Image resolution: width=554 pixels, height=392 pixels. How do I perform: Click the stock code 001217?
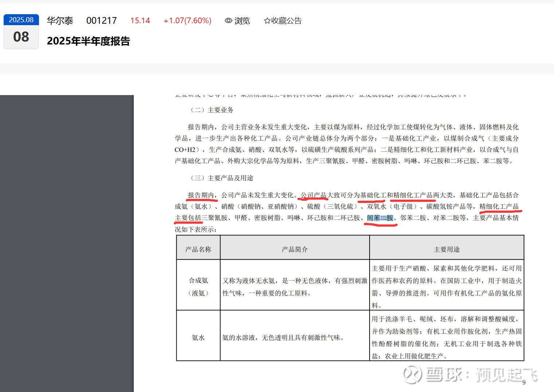point(101,21)
